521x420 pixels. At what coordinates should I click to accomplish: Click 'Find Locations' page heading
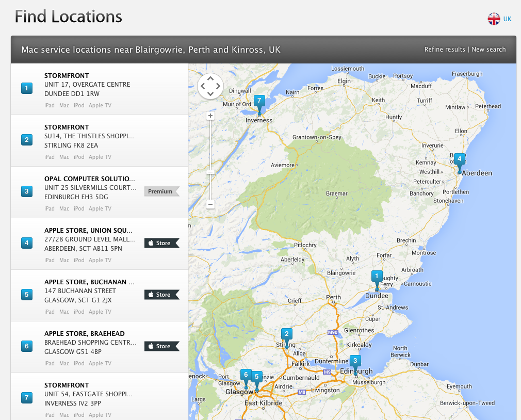pos(69,17)
